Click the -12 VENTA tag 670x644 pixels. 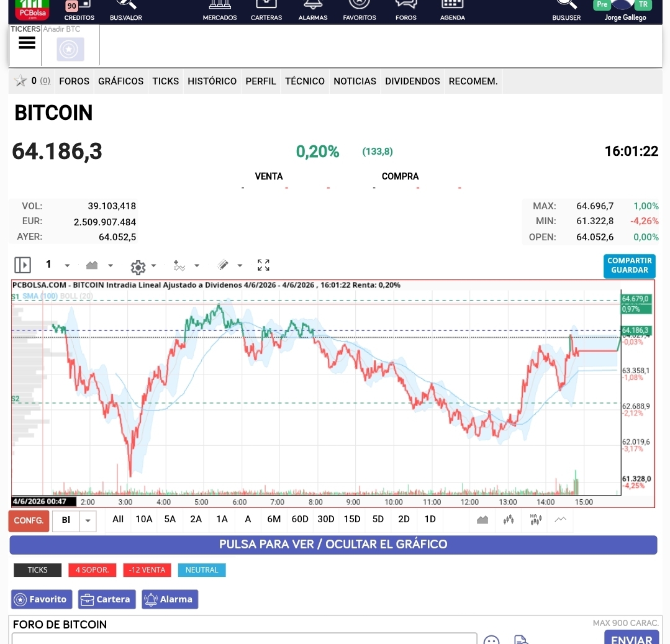coord(147,569)
